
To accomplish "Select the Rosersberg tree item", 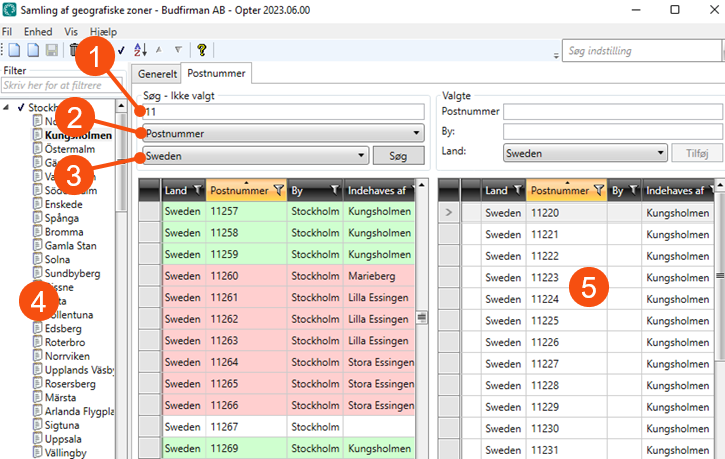I will pyautogui.click(x=70, y=384).
